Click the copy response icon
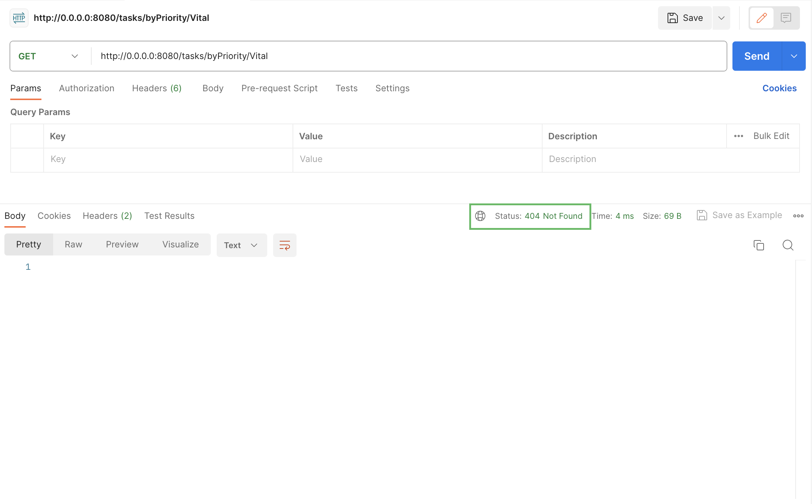The width and height of the screenshot is (812, 504). point(758,244)
